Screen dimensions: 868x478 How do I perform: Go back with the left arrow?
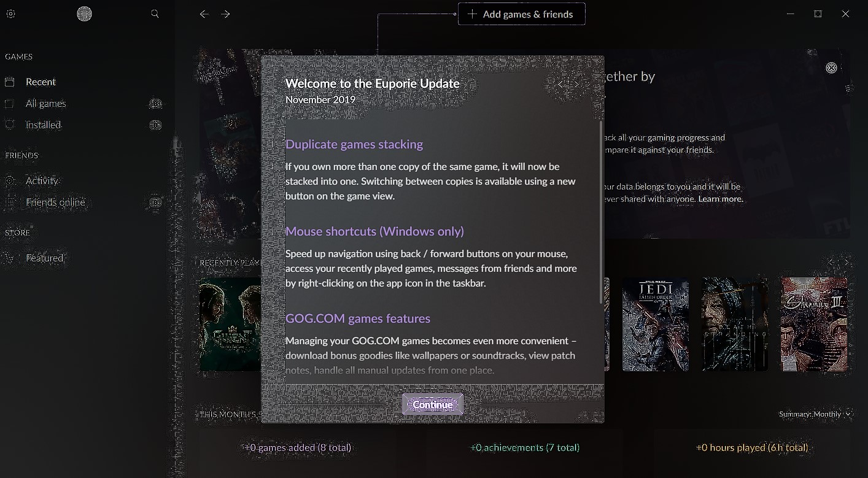point(204,13)
